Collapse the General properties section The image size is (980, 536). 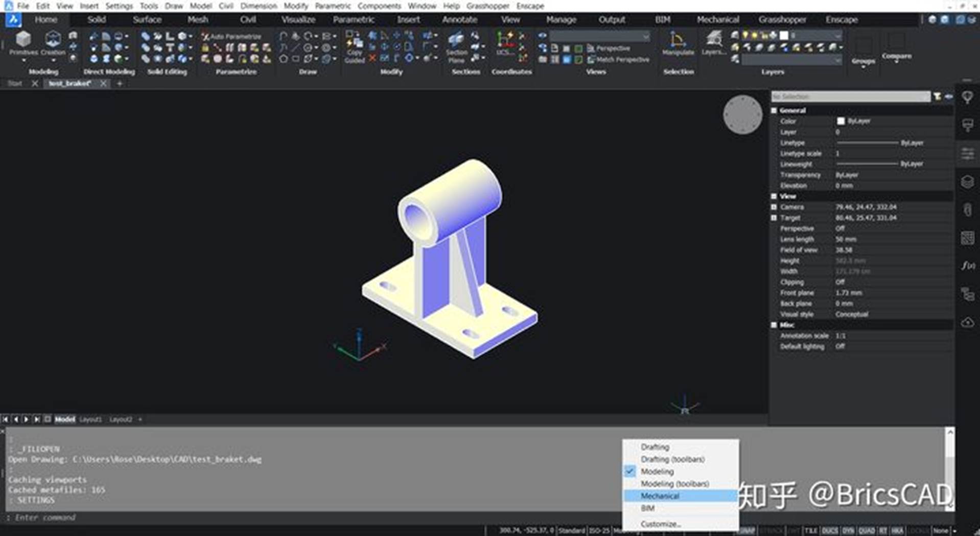(774, 110)
